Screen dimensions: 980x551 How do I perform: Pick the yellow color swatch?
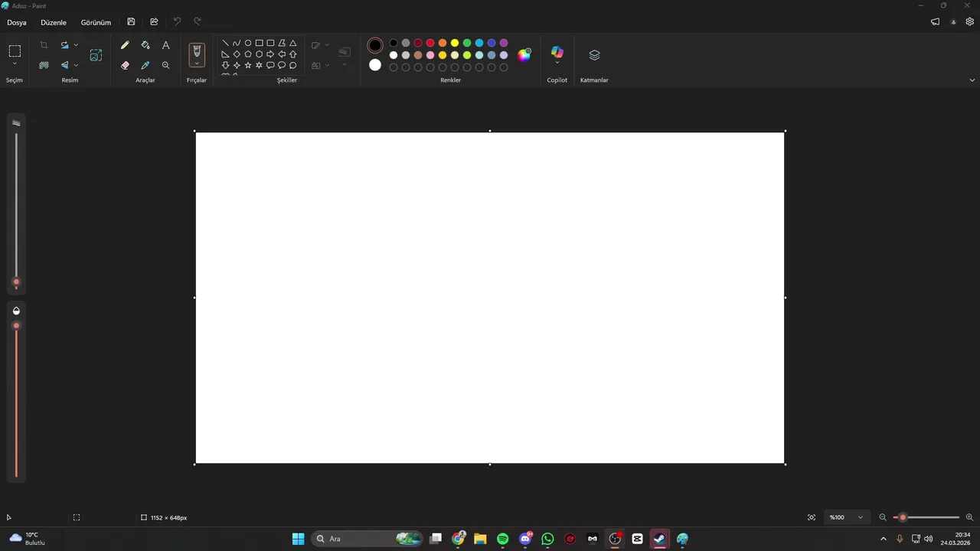pos(455,43)
